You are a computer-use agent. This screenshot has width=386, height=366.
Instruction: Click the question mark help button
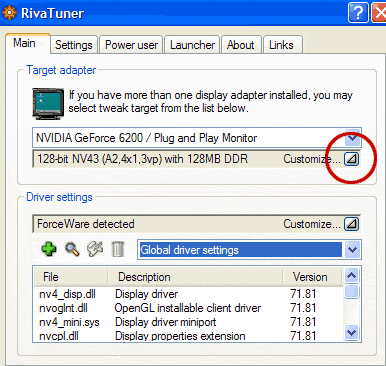358,13
